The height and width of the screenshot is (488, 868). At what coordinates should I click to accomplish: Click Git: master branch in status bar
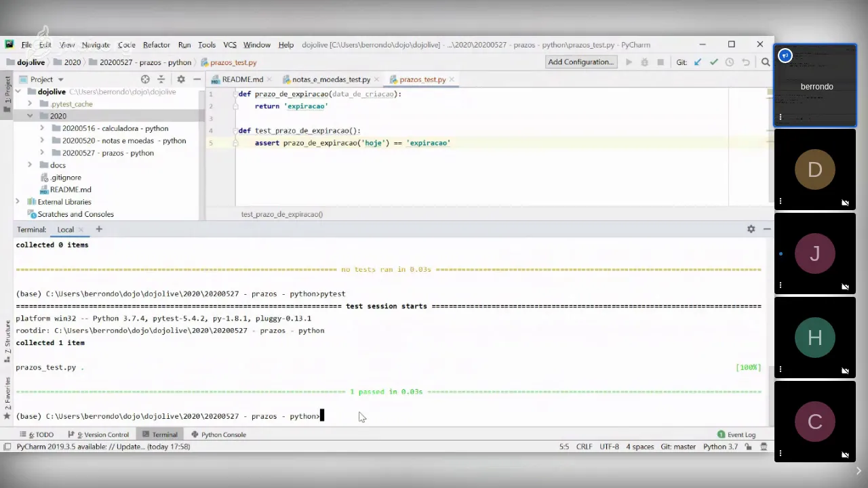[x=678, y=447]
